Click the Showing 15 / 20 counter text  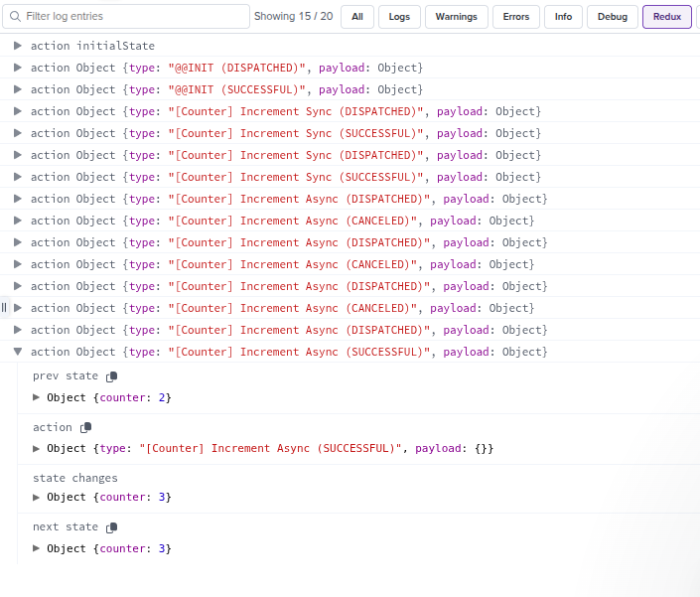coord(293,17)
